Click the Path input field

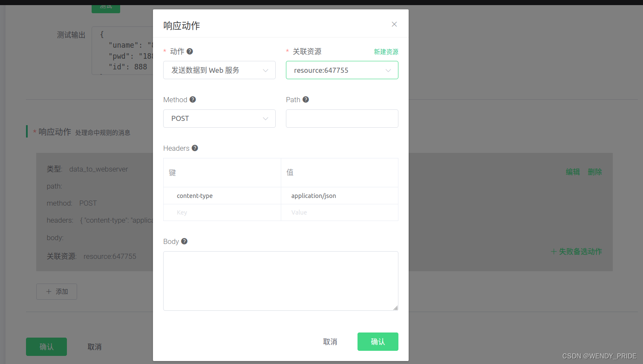point(342,118)
